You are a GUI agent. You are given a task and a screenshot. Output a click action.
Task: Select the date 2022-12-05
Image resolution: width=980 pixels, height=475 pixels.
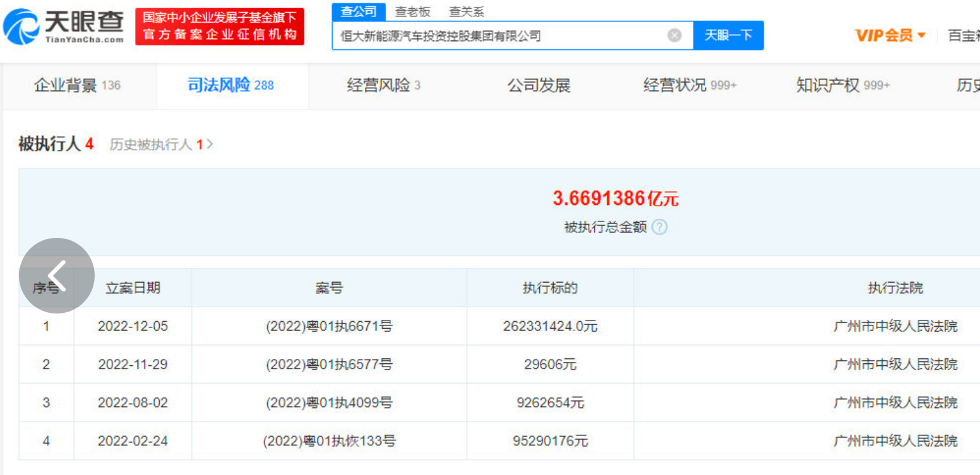(x=133, y=327)
